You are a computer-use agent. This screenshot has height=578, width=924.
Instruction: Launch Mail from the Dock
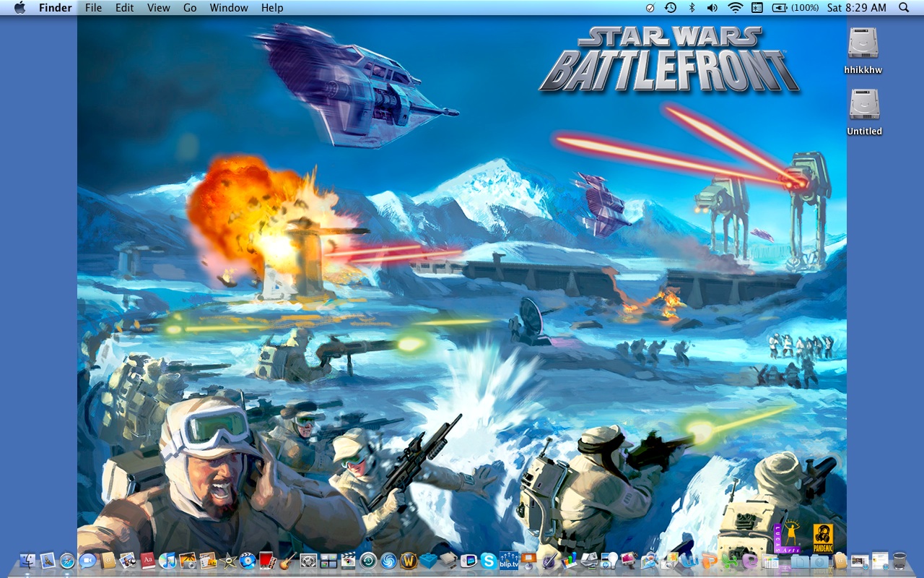click(48, 561)
